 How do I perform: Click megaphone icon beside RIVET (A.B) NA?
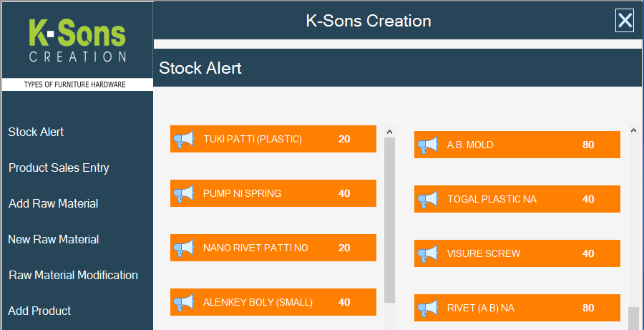click(x=427, y=309)
